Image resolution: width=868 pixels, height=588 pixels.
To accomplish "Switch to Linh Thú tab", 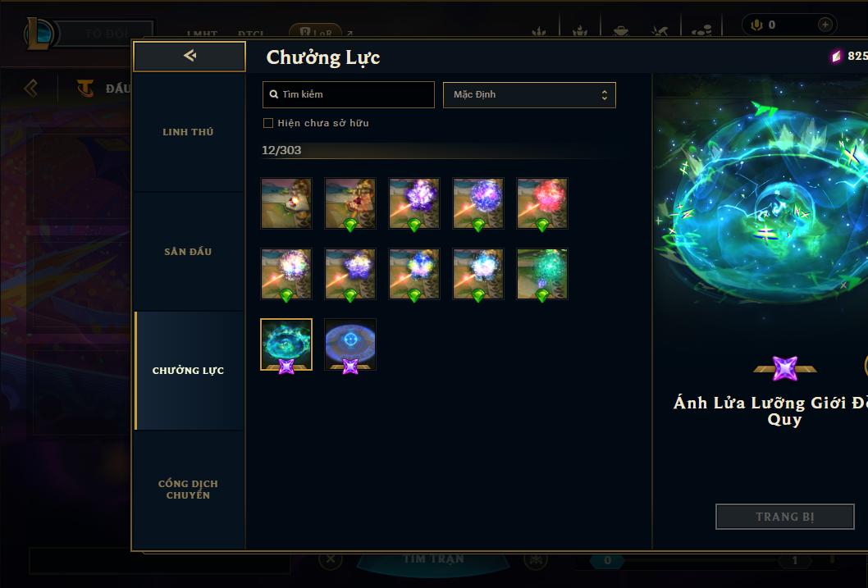I will [x=189, y=132].
